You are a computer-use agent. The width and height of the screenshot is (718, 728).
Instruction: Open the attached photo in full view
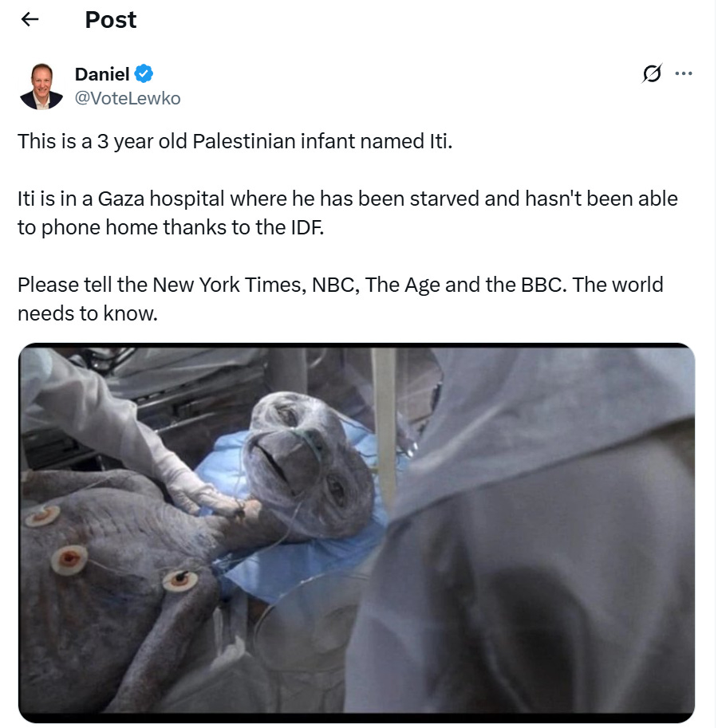click(357, 533)
